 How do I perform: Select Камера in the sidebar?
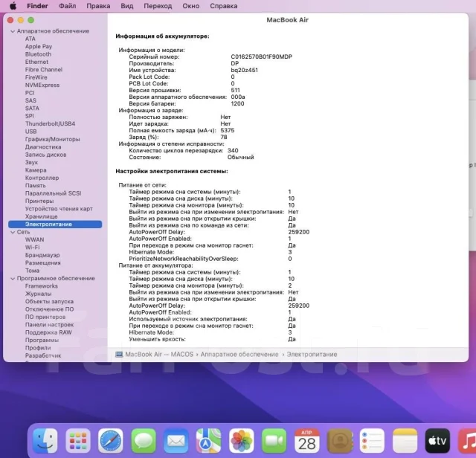click(x=36, y=170)
